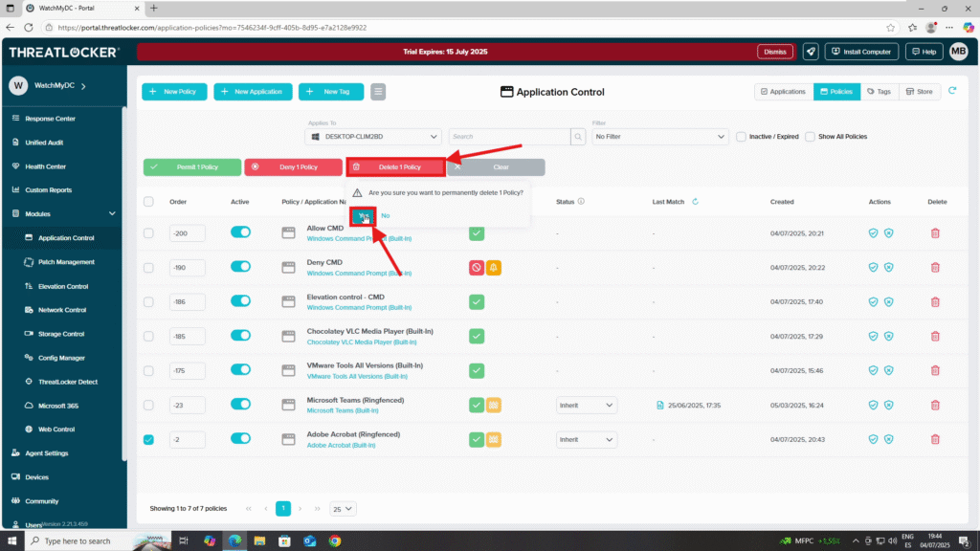Screen dimensions: 980x551
Task: Click trash icon for Adobe Acrobat row
Action: click(935, 439)
